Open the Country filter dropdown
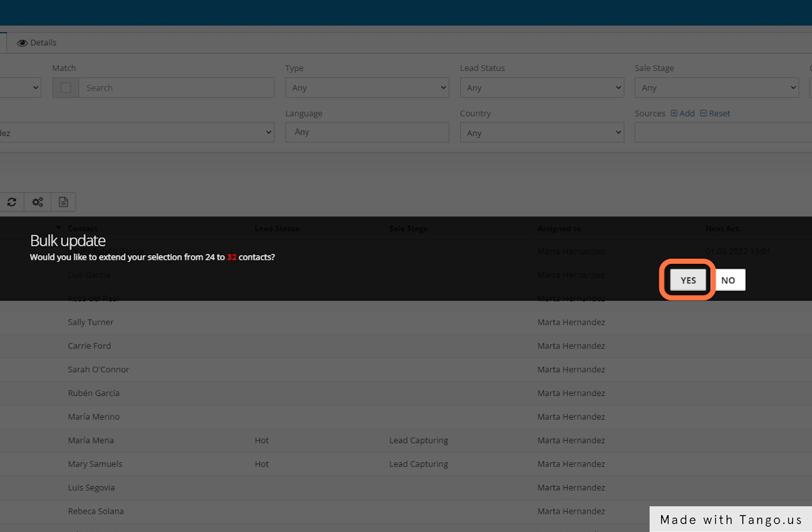Viewport: 812px width, 532px height. [x=541, y=133]
